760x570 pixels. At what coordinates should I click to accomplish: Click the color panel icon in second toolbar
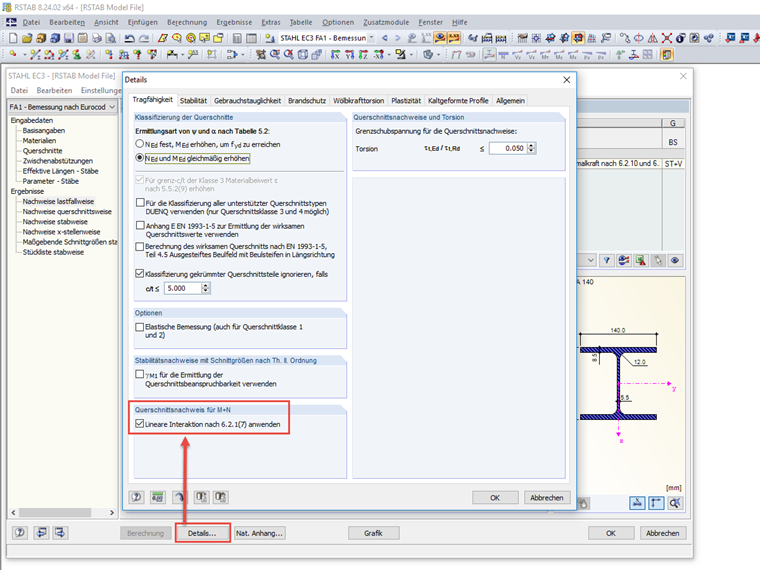click(x=667, y=55)
